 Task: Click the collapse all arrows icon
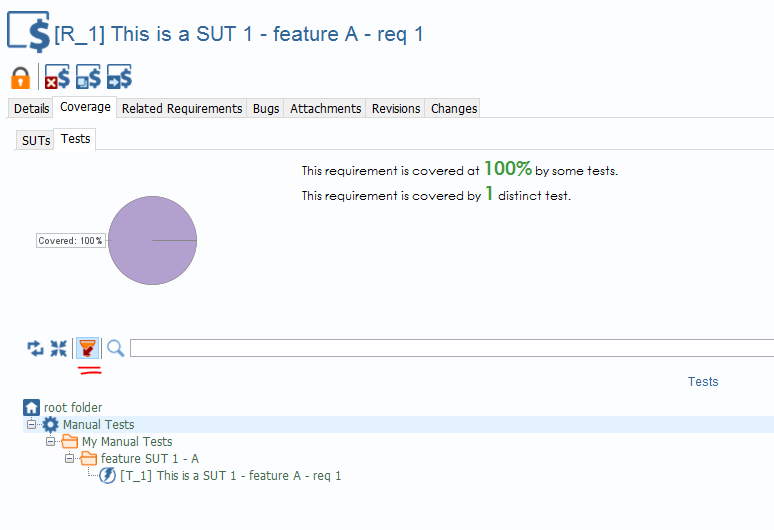pos(59,348)
